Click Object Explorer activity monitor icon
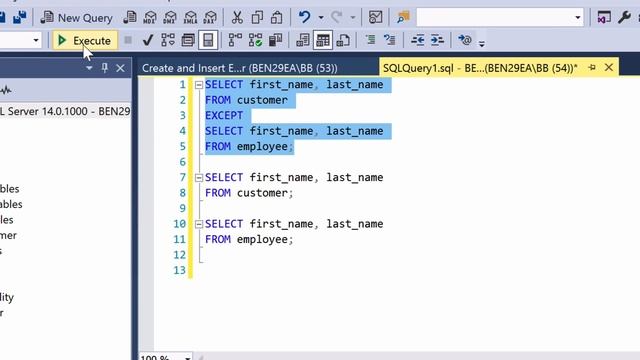The height and width of the screenshot is (360, 640). click(5, 90)
